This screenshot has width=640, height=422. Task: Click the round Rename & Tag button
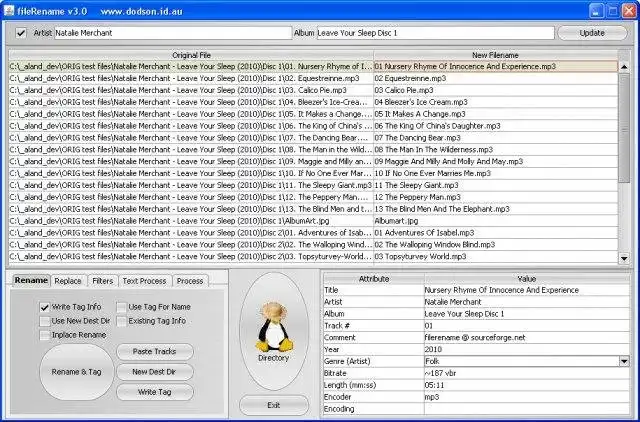click(76, 372)
